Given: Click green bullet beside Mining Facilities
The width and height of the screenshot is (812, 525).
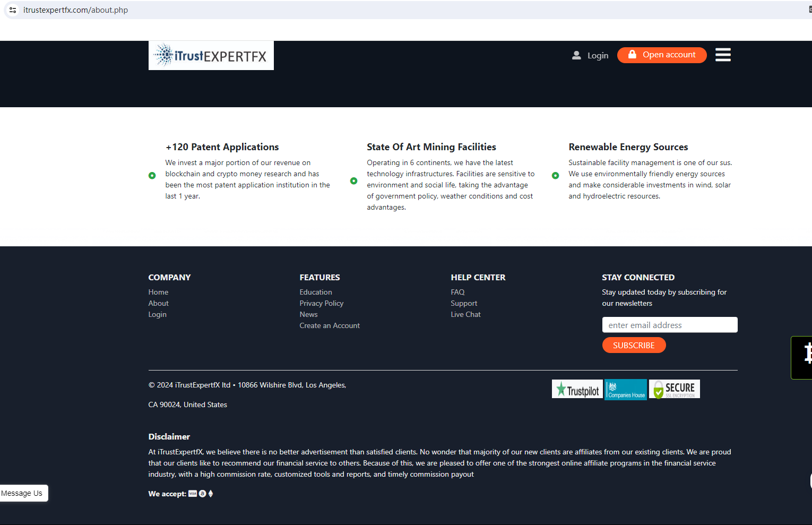Looking at the screenshot, I should [354, 181].
